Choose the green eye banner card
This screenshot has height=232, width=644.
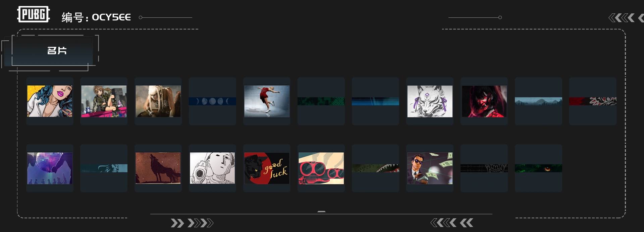click(539, 168)
